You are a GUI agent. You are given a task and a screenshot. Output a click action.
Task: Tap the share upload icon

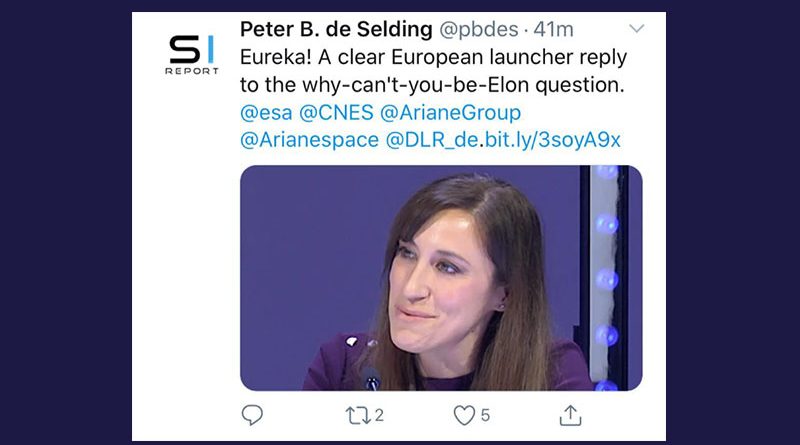(570, 414)
